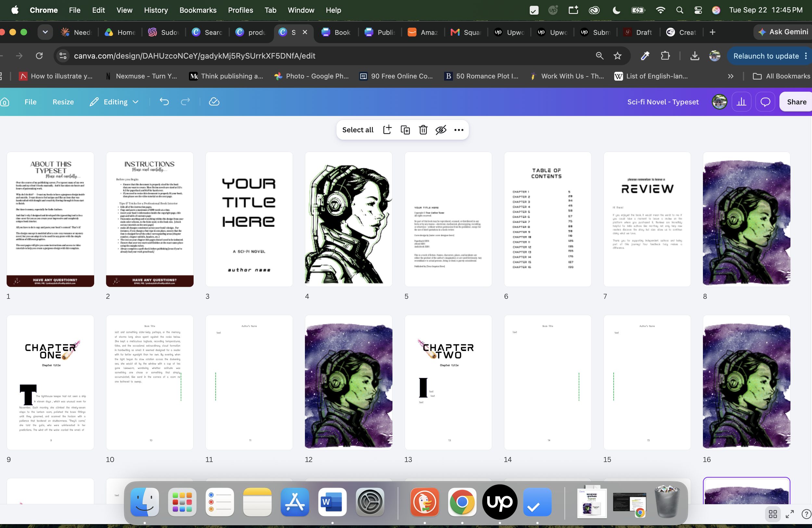The image size is (812, 528).
Task: Redo the action in Canva
Action: click(x=185, y=102)
